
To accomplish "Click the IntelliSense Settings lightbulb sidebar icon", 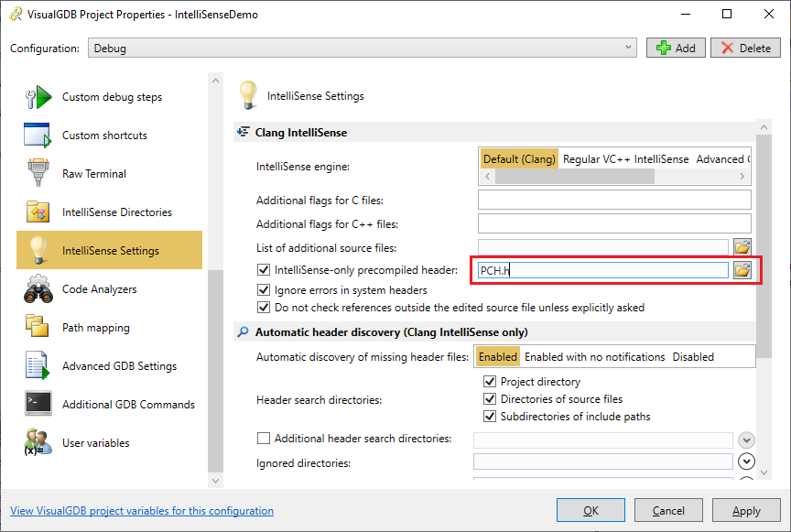I will tap(38, 250).
